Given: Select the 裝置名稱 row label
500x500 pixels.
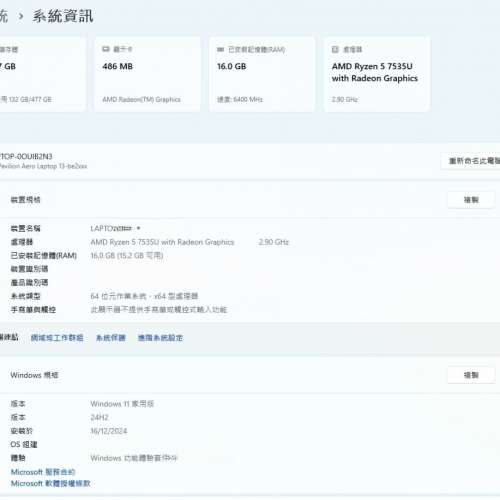Looking at the screenshot, I should tap(25, 228).
